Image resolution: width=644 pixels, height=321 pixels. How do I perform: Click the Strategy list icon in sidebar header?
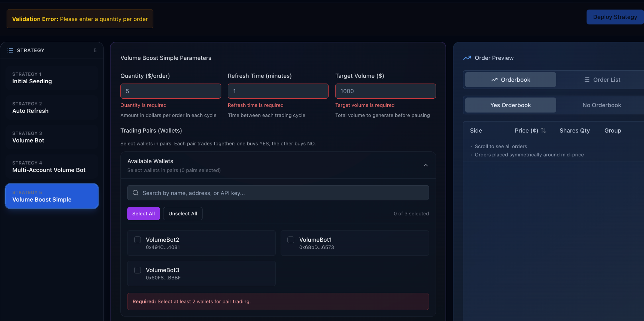click(10, 50)
